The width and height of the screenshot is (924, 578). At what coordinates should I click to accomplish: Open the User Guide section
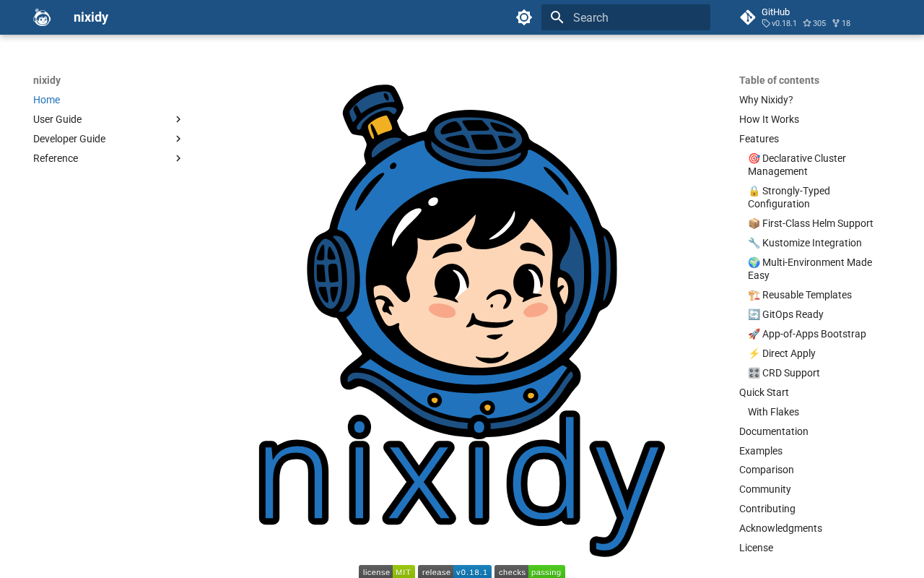[58, 119]
